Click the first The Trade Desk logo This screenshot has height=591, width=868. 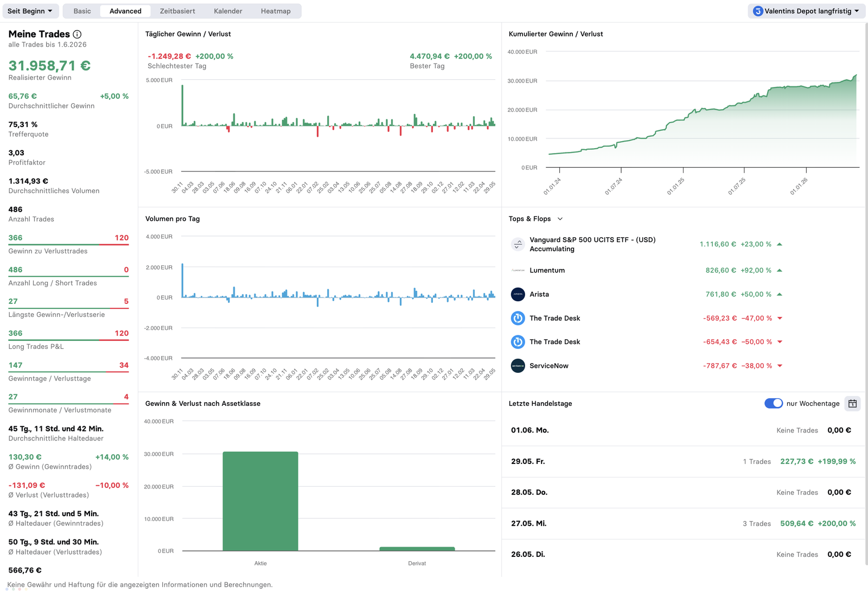[518, 318]
